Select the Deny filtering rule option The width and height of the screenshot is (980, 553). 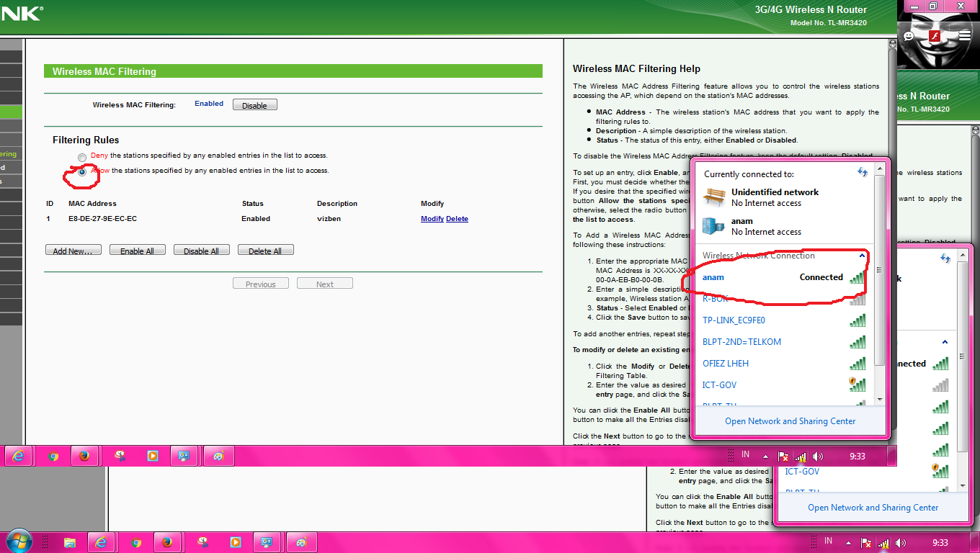click(81, 156)
